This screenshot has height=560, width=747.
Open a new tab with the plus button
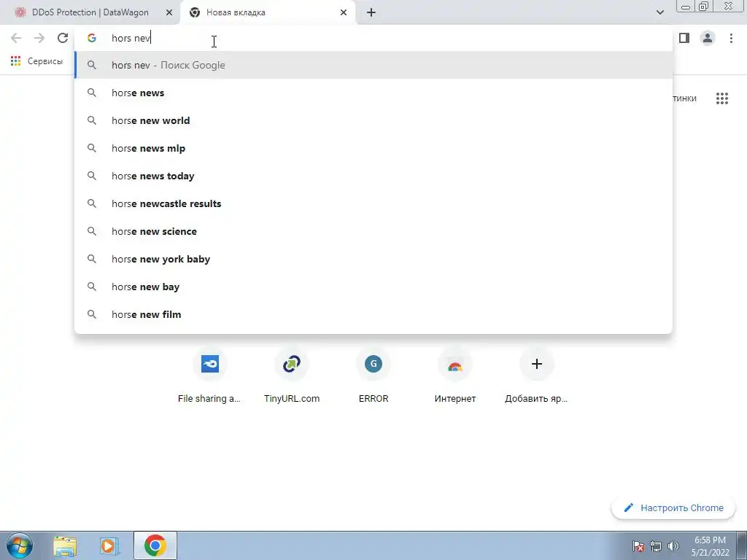[371, 12]
